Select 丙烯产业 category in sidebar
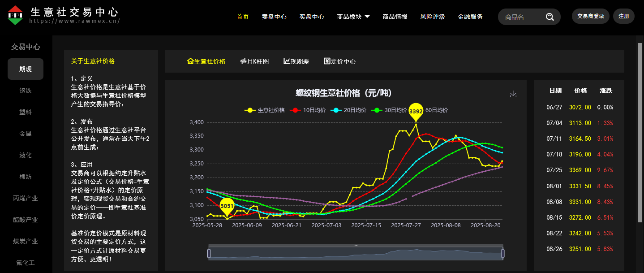This screenshot has height=273, width=644. 26,198
